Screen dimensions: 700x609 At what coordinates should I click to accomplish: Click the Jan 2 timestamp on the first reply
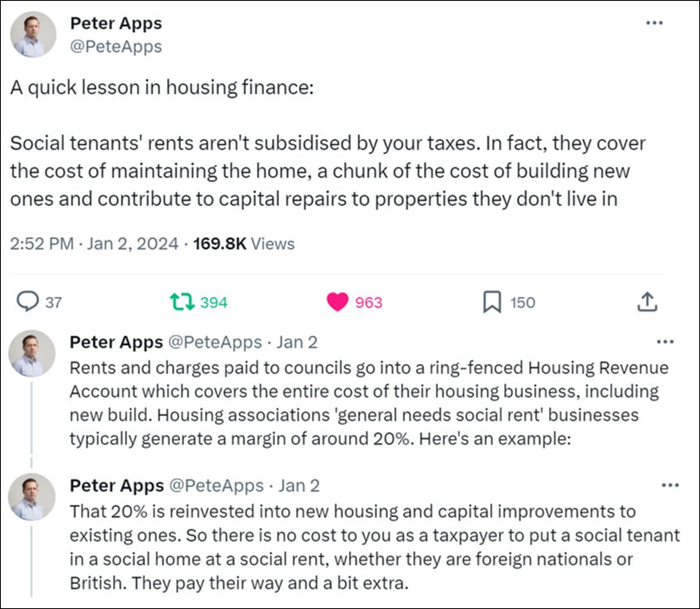point(298,341)
